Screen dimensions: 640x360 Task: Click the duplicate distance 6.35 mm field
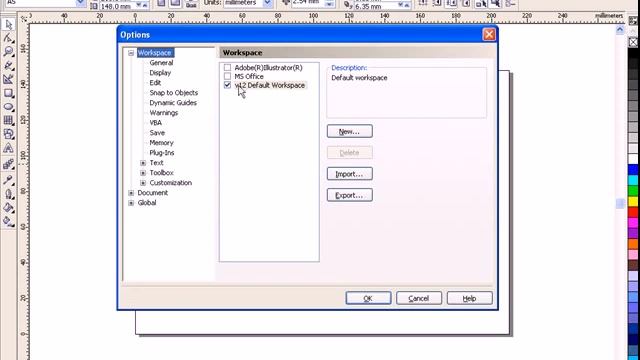click(376, 6)
